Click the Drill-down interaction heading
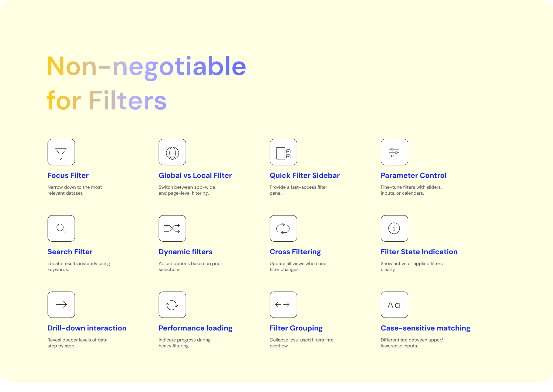 pos(87,328)
